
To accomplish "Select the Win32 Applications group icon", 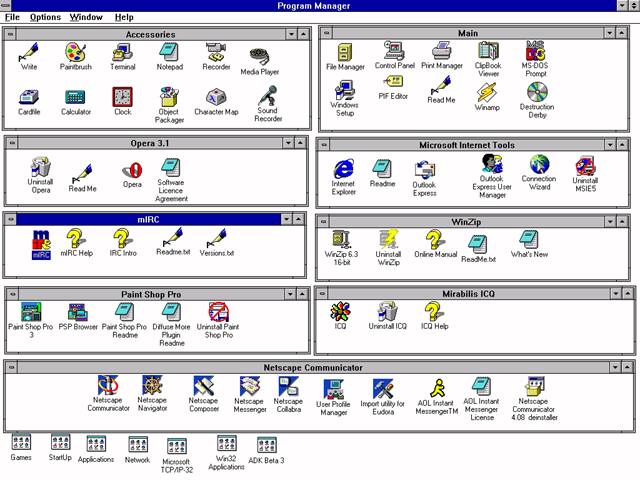I will [227, 444].
